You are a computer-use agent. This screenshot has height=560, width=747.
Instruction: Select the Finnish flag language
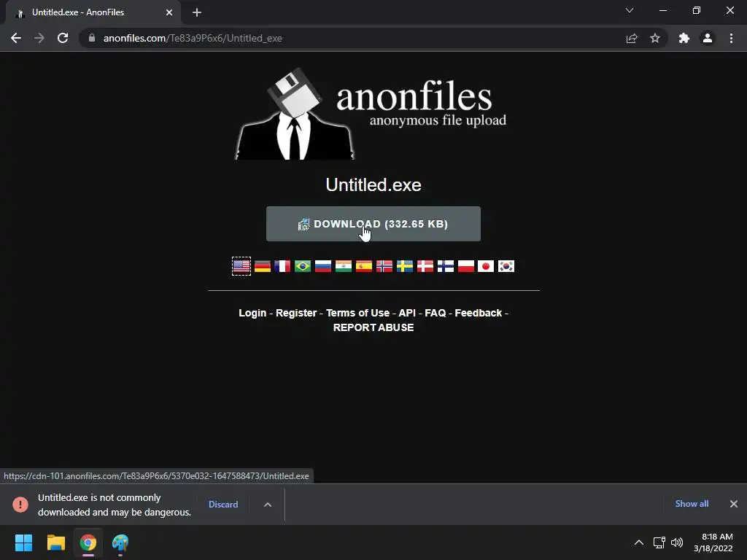point(446,266)
